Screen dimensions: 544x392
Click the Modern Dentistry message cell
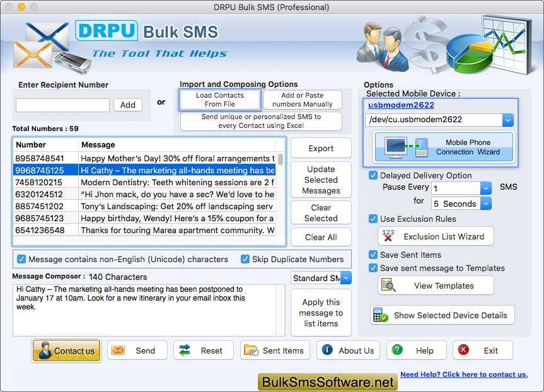[x=177, y=182]
